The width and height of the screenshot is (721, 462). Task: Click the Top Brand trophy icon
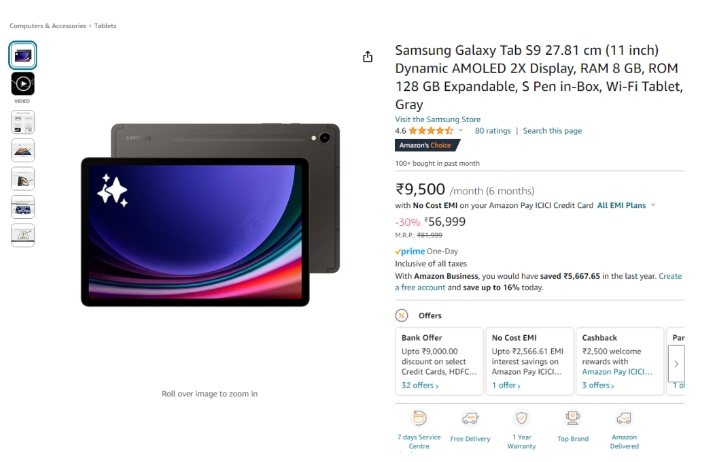(x=572, y=418)
